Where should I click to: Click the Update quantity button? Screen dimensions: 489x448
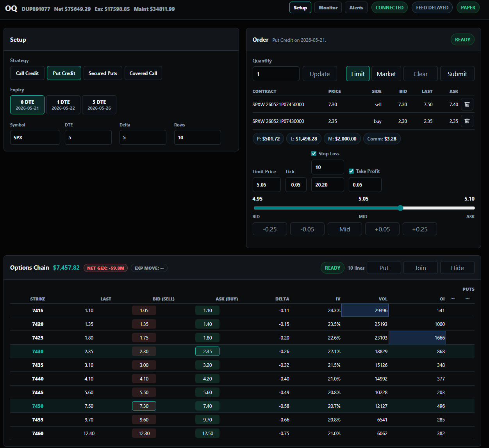click(320, 74)
